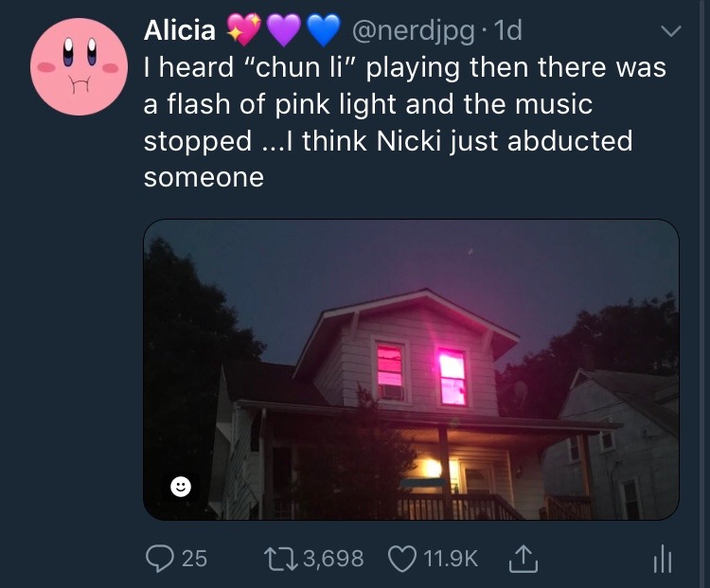Like the tweet with the heart icon
This screenshot has width=710, height=588.
[403, 559]
